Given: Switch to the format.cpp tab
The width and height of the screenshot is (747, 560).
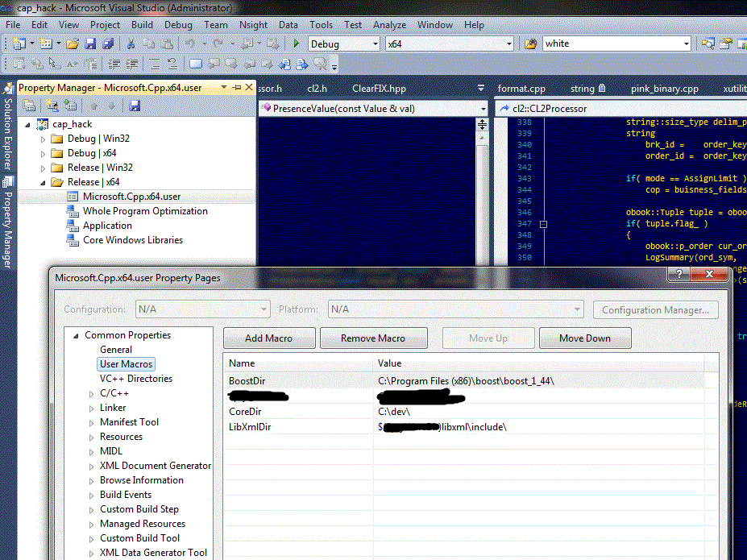Looking at the screenshot, I should coord(521,89).
